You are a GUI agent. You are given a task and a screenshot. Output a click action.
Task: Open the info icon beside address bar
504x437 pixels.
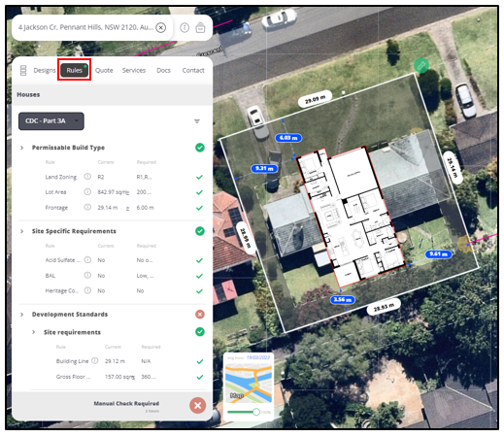click(185, 27)
